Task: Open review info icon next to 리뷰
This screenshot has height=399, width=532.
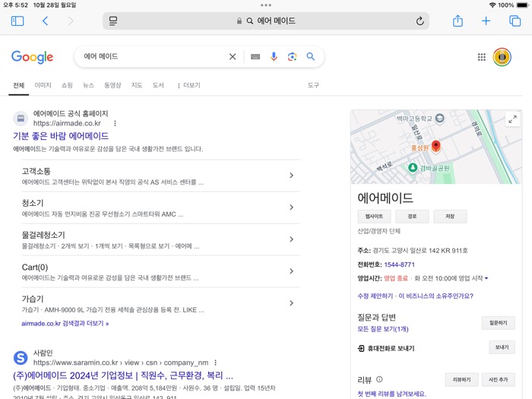Action: point(379,379)
